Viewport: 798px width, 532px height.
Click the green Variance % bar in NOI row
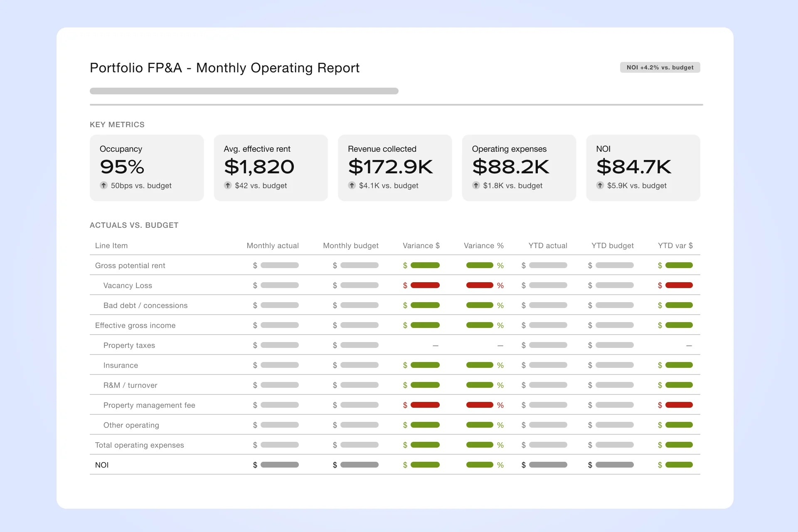tap(480, 465)
